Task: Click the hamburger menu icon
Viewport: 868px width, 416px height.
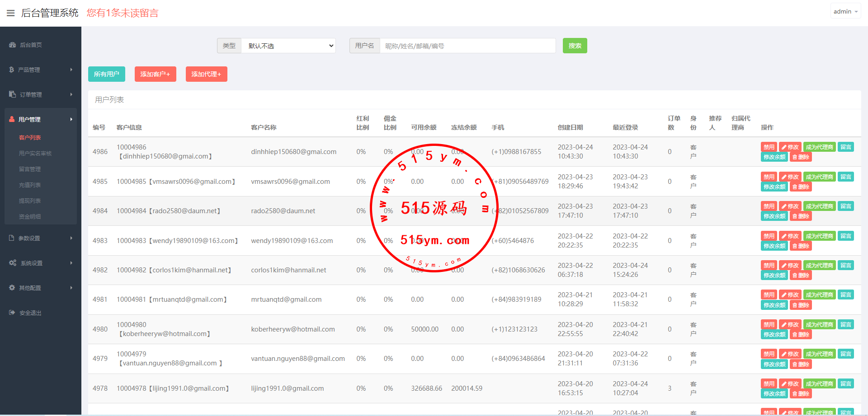Action: point(10,13)
